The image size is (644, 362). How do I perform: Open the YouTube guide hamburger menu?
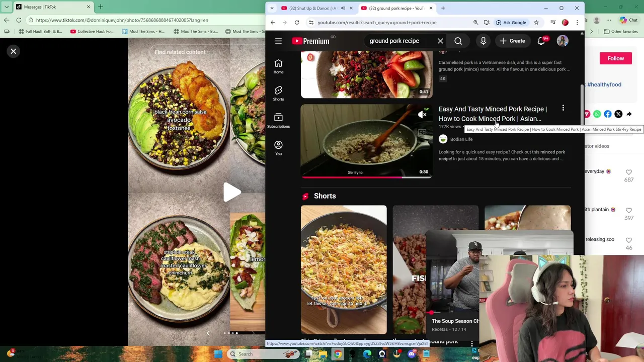click(x=278, y=41)
